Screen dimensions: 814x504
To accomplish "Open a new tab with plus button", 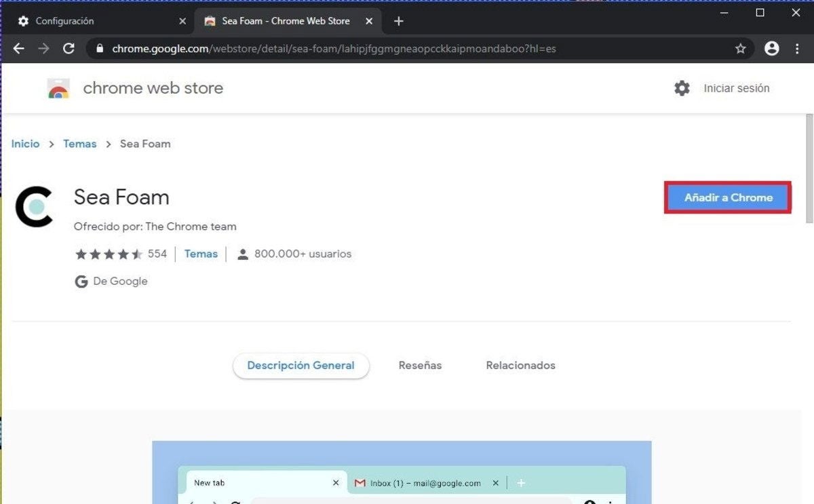I will point(399,21).
